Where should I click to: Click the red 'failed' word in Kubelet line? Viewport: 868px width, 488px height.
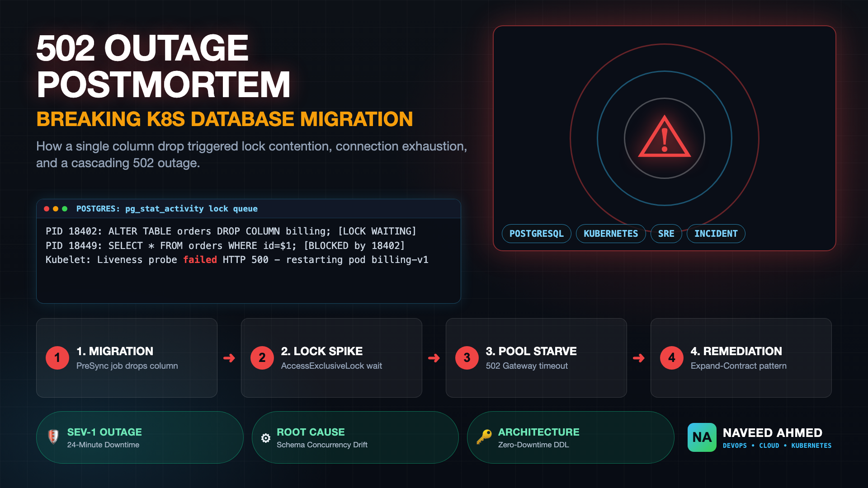tap(200, 260)
